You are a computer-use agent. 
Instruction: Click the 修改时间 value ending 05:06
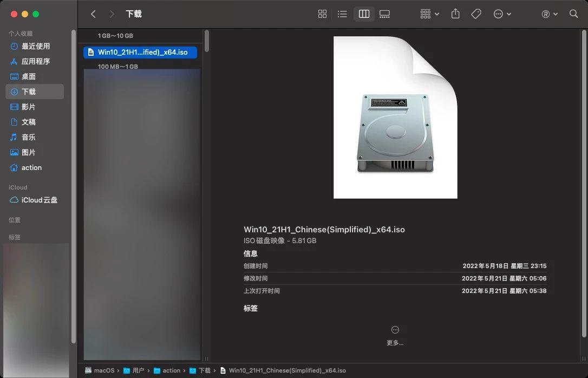pos(504,278)
